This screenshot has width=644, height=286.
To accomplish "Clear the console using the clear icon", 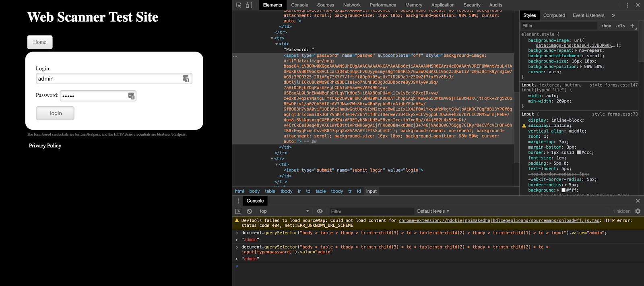I will (249, 211).
